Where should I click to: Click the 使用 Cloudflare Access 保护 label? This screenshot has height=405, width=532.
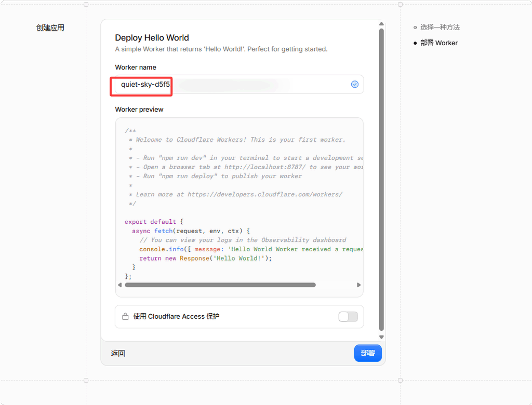pyautogui.click(x=176, y=316)
